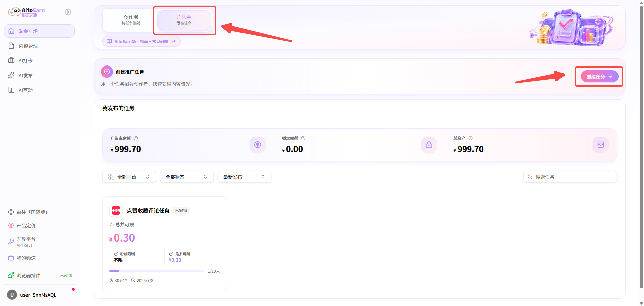Click the globe icon beside 国际版

[11, 212]
